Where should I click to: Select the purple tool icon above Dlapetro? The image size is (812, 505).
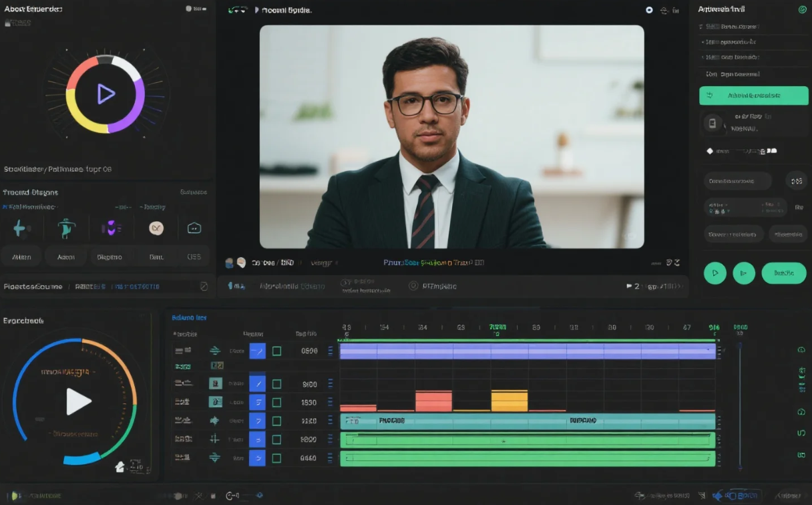(x=110, y=228)
